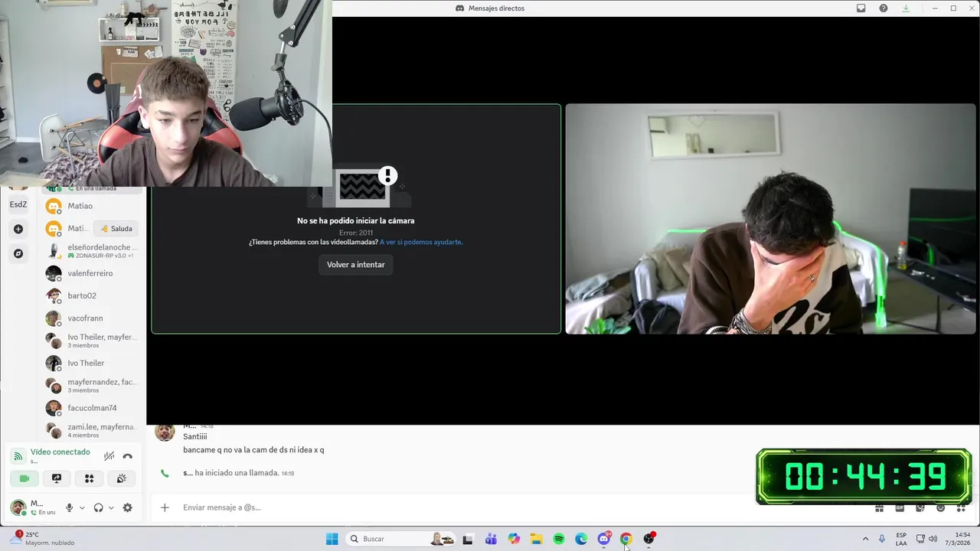980x551 pixels.
Task: Explore discoverable servers compass icon
Action: (18, 253)
